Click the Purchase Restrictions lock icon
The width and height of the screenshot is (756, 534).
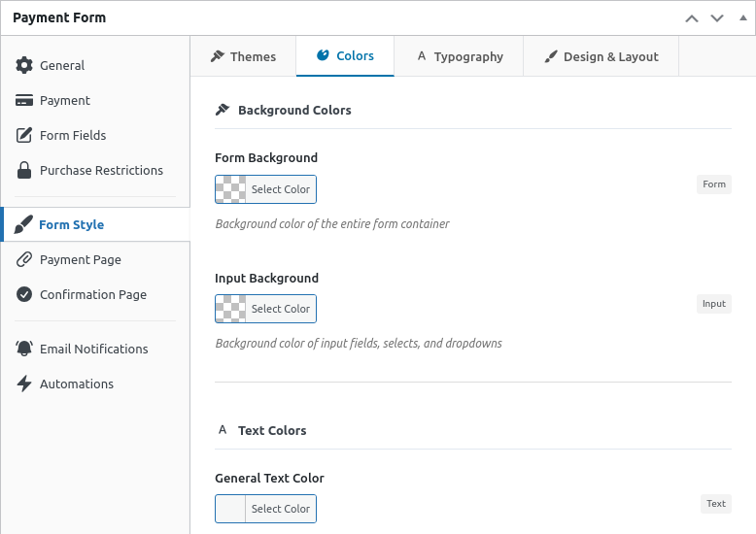point(24,170)
